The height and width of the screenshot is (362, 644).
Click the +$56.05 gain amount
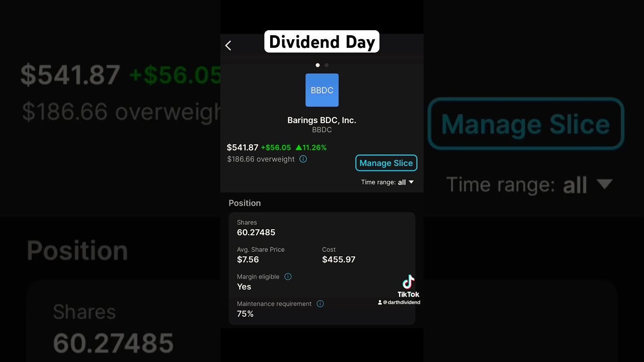(276, 147)
